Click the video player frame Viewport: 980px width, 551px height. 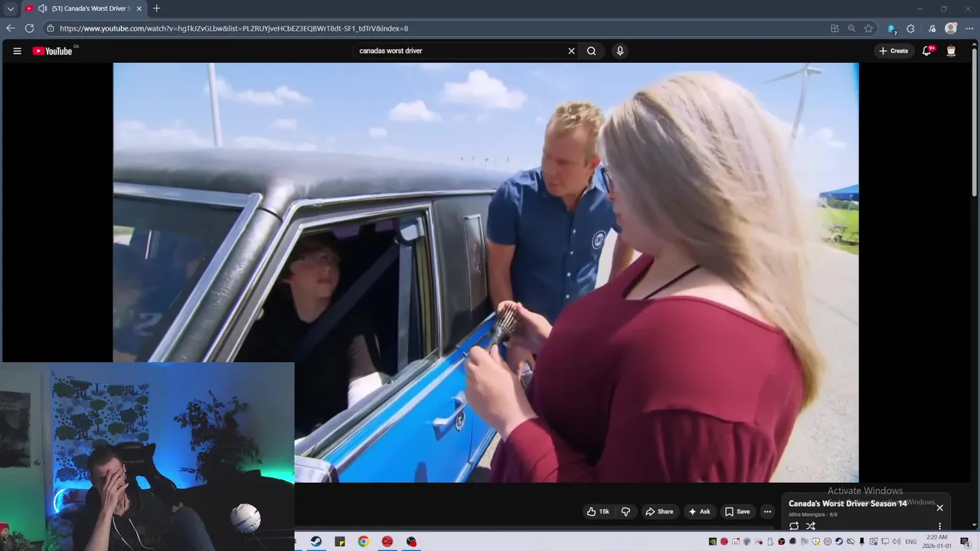(485, 272)
